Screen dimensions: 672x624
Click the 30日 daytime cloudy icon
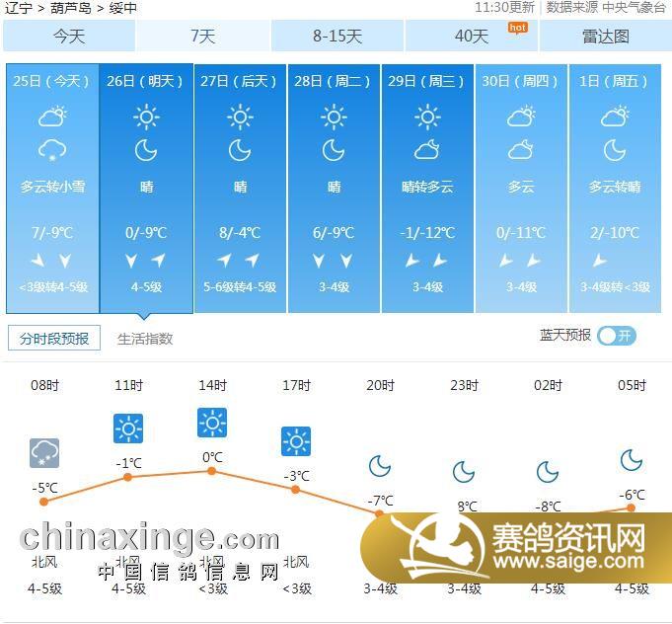pos(521,117)
